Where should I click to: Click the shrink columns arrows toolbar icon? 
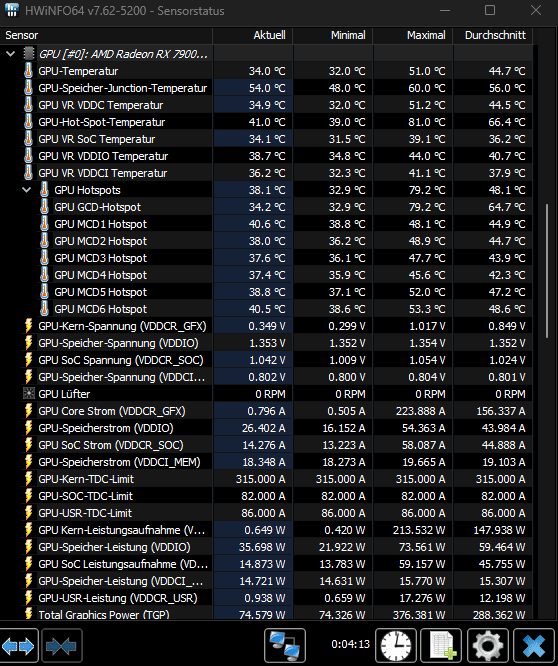[61, 646]
